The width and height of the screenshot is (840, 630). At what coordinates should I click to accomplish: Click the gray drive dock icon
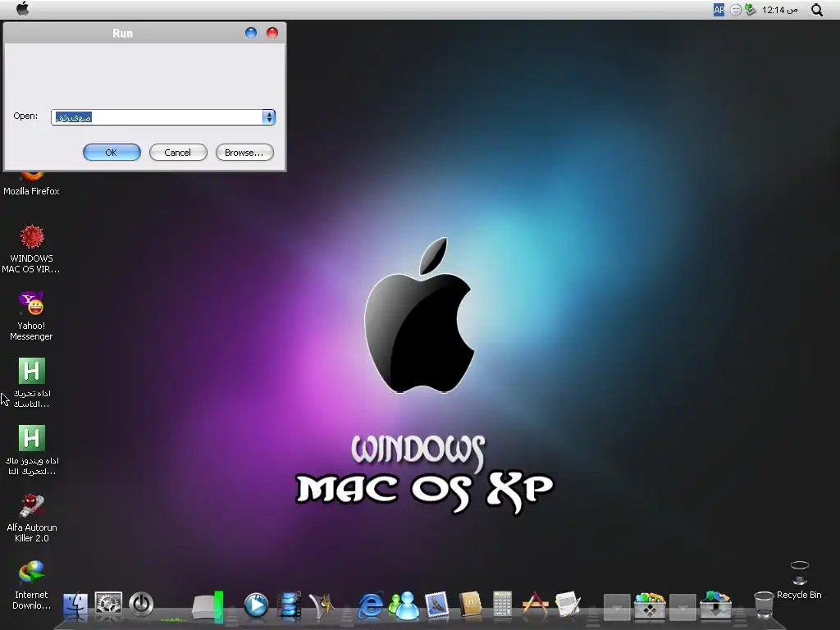(x=208, y=606)
